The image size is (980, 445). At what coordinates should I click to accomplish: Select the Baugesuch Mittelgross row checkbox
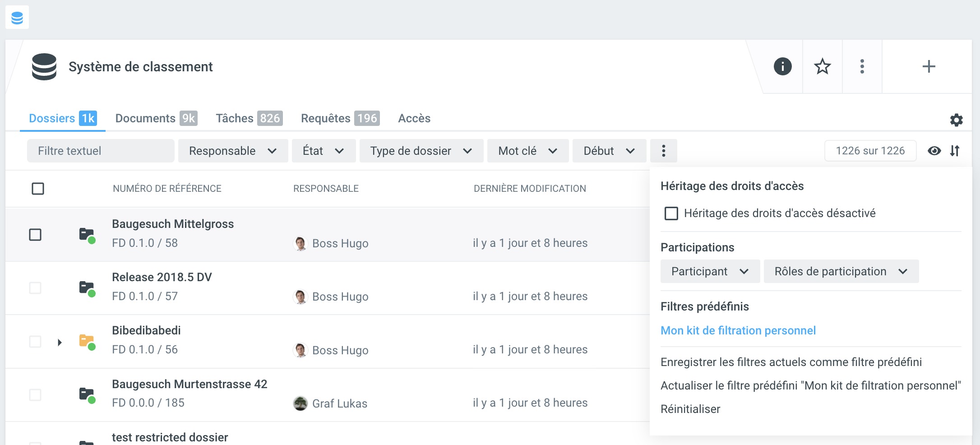(x=35, y=235)
